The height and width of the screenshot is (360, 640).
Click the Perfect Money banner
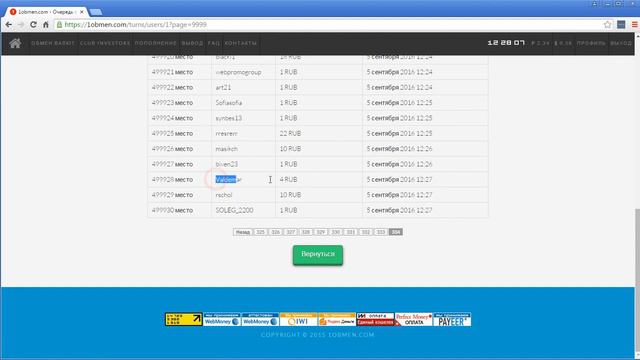(x=413, y=319)
